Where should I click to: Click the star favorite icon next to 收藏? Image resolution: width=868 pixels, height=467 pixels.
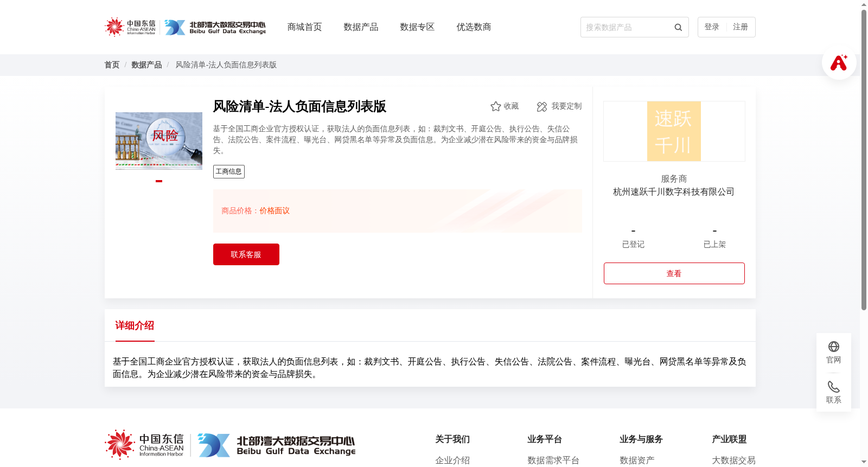[x=495, y=106]
